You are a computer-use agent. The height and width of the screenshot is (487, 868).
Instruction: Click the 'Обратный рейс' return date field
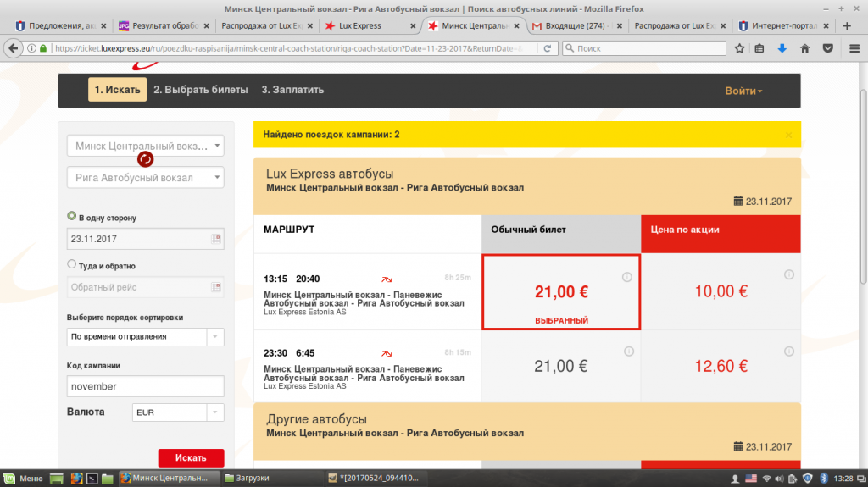[145, 287]
